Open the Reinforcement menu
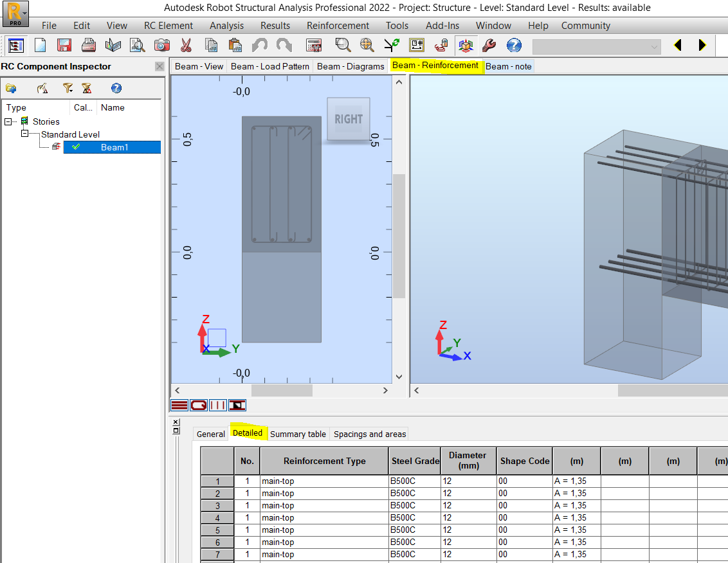 (337, 26)
